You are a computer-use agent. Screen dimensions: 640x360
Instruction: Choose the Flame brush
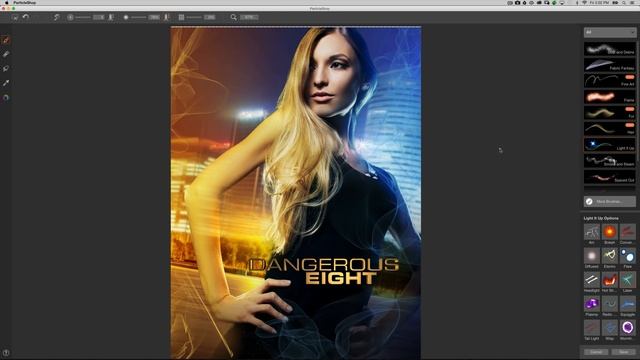(609, 97)
